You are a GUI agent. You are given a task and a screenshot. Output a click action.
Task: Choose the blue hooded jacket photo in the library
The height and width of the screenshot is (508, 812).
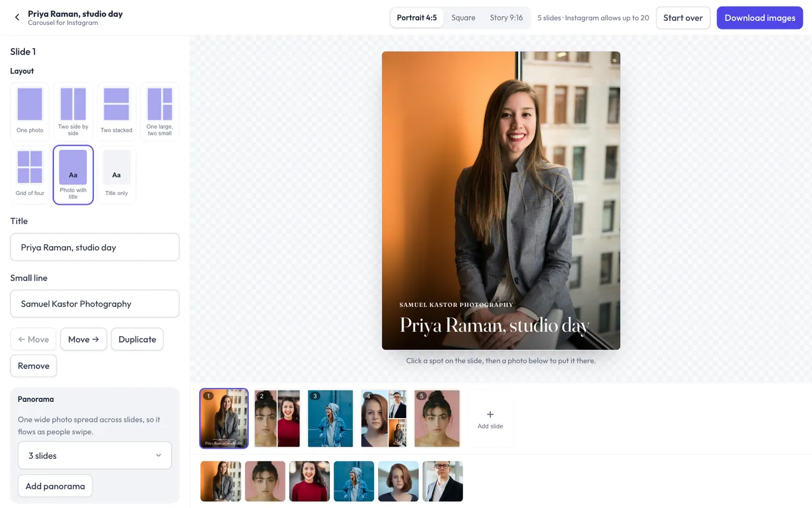point(354,481)
